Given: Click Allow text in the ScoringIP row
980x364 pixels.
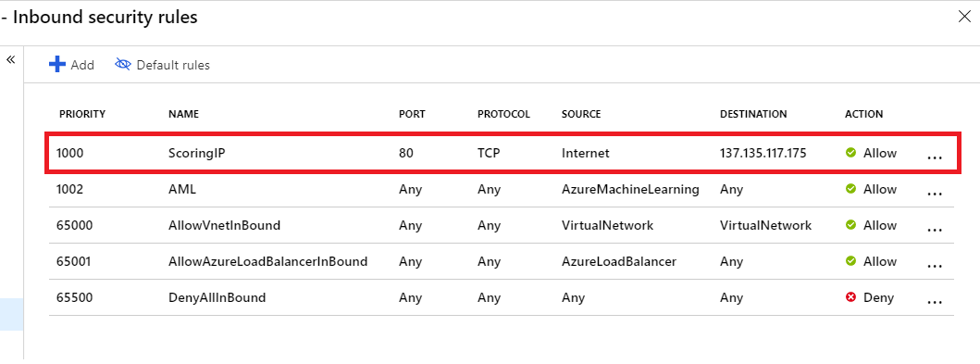Looking at the screenshot, I should click(880, 153).
